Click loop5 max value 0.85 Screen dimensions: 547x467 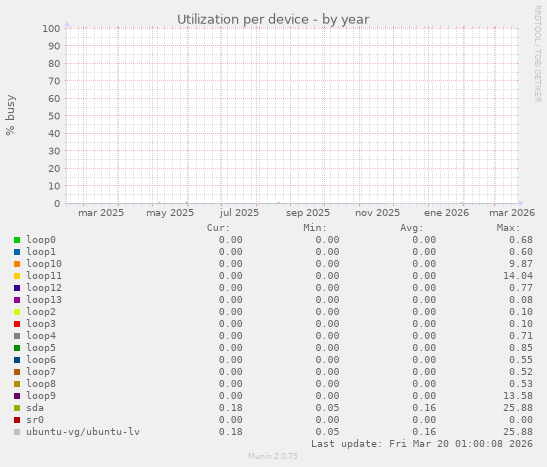(521, 348)
